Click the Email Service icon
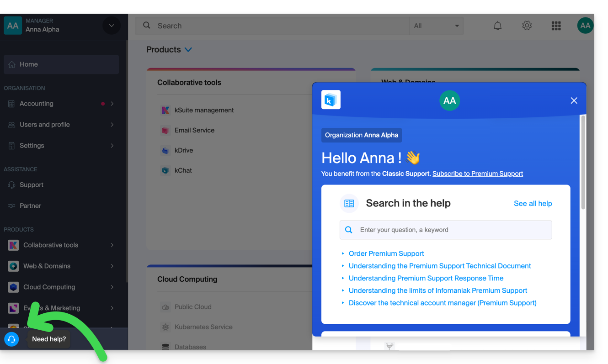This screenshot has height=364, width=608. point(165,130)
